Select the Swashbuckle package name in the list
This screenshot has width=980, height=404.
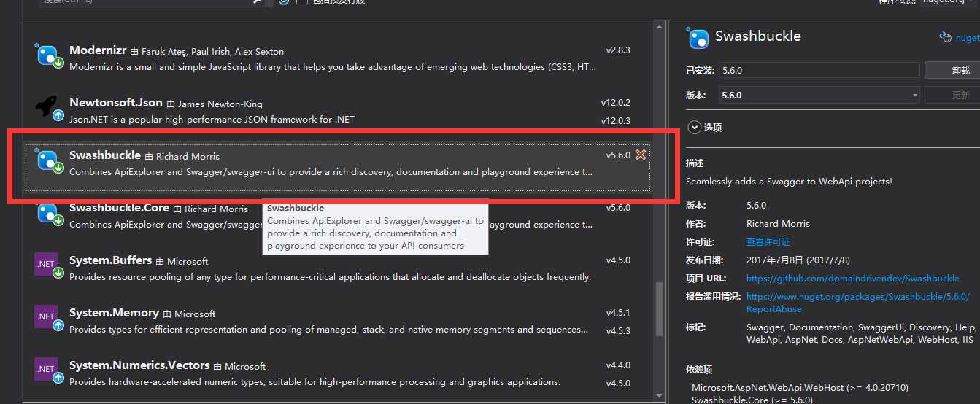click(105, 155)
